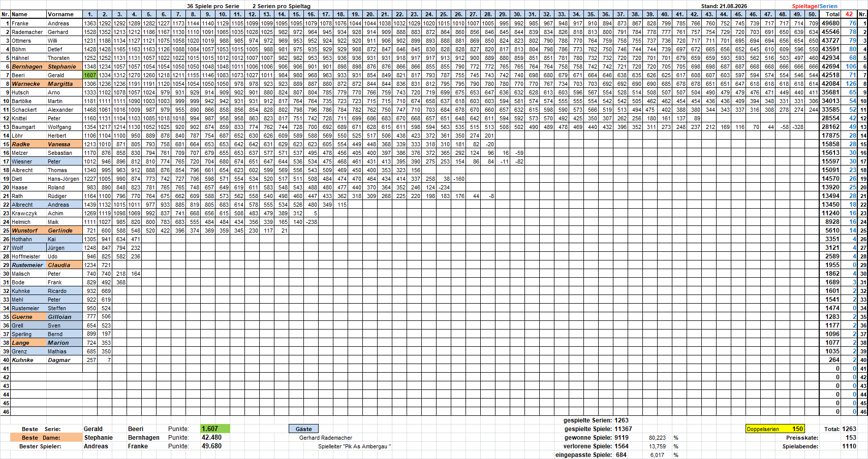Select the '36 Spiele pro Serie' text
Image resolution: width=868 pixels, height=459 pixels.
[213, 6]
